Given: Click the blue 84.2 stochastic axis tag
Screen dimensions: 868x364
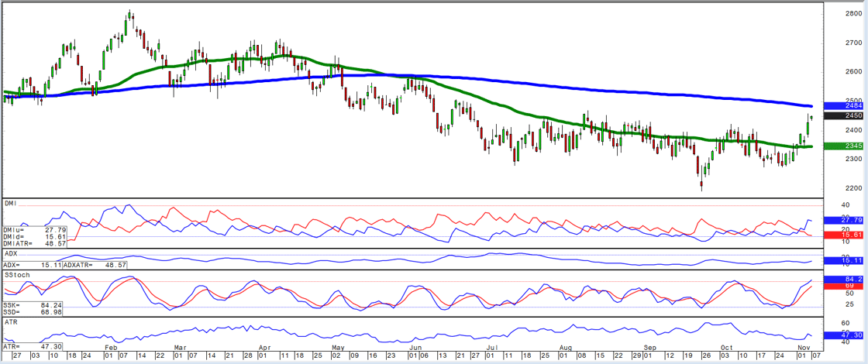Looking at the screenshot, I should (x=844, y=280).
